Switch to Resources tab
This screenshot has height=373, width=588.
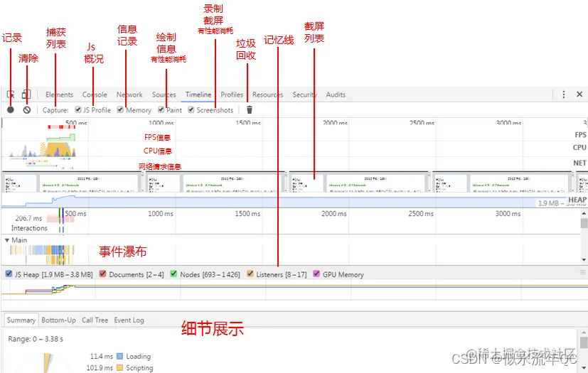tap(268, 94)
